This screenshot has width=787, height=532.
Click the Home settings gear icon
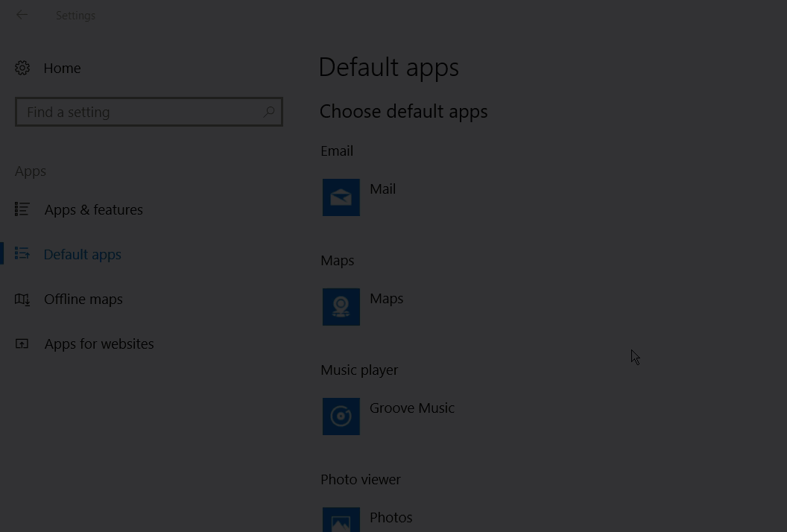[x=22, y=68]
